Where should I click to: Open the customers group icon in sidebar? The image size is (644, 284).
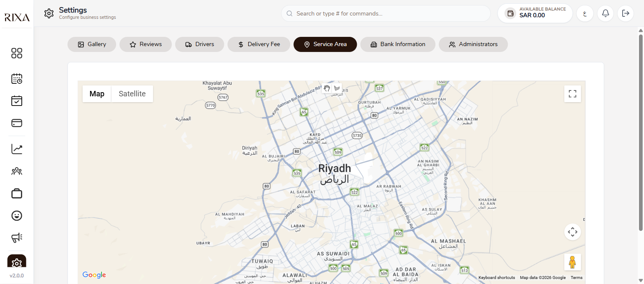17,171
